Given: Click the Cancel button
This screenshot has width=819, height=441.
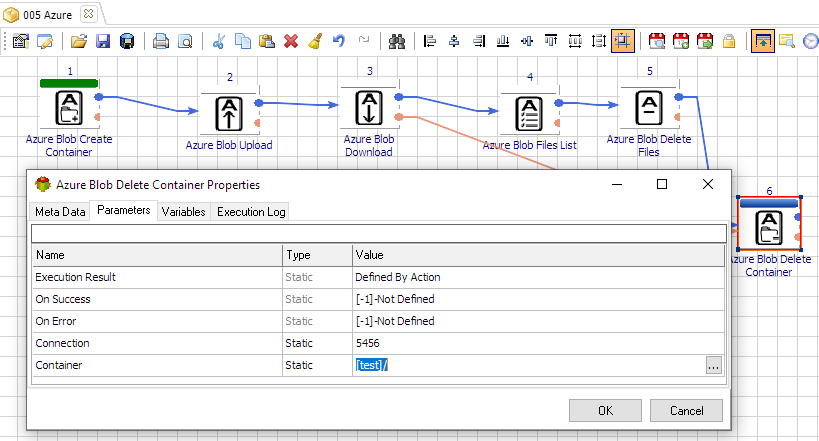Looking at the screenshot, I should pyautogui.click(x=686, y=411).
